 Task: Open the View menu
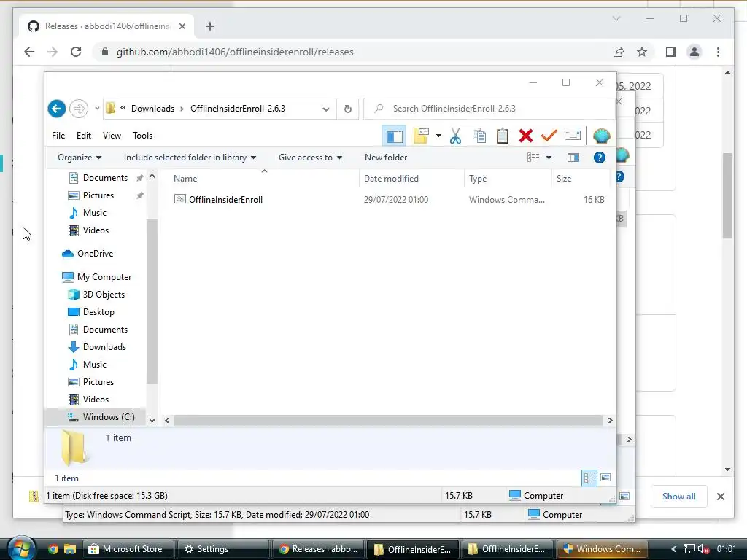[112, 136]
